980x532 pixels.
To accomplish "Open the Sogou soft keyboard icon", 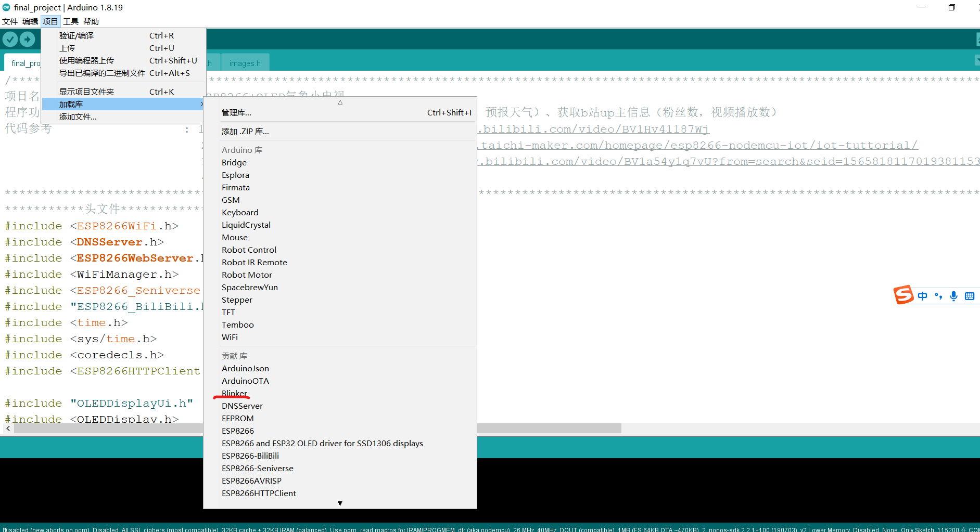I will click(970, 296).
